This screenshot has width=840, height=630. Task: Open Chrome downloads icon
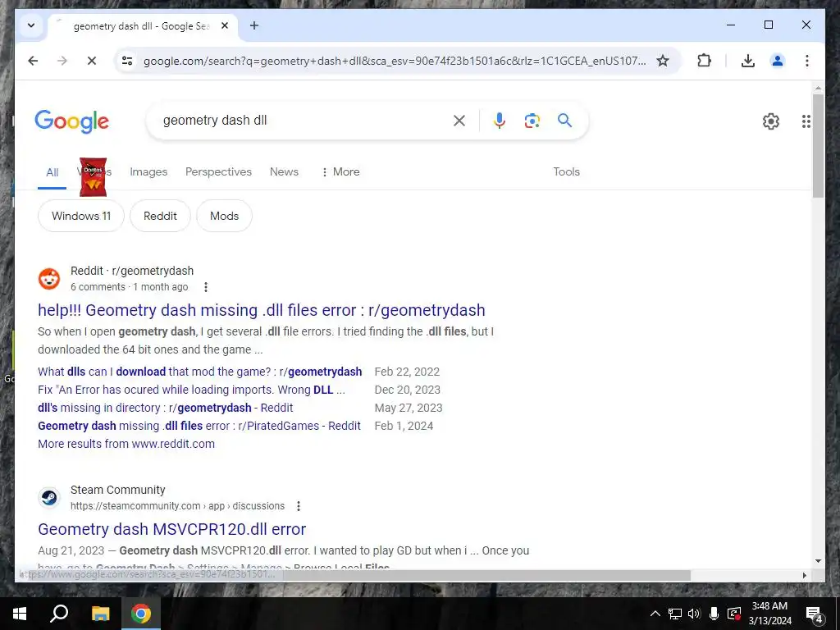tap(748, 61)
